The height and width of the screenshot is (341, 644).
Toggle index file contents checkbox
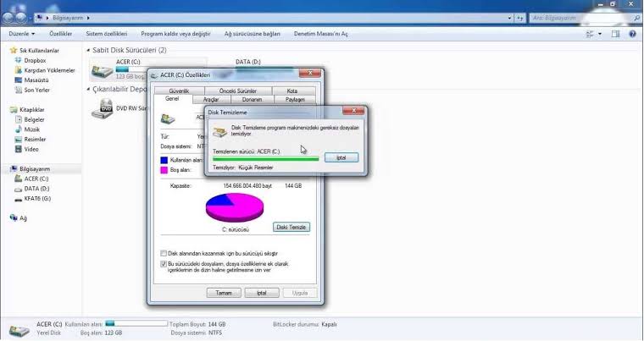pyautogui.click(x=164, y=264)
